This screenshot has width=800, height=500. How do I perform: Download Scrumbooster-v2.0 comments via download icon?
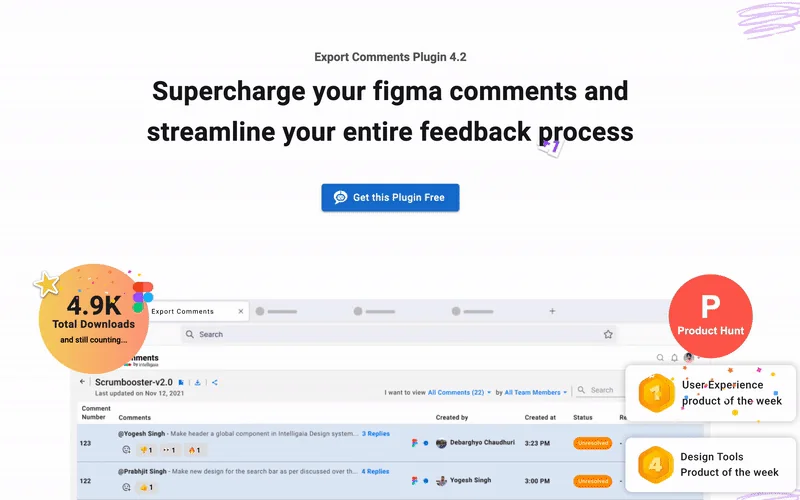coord(197,382)
